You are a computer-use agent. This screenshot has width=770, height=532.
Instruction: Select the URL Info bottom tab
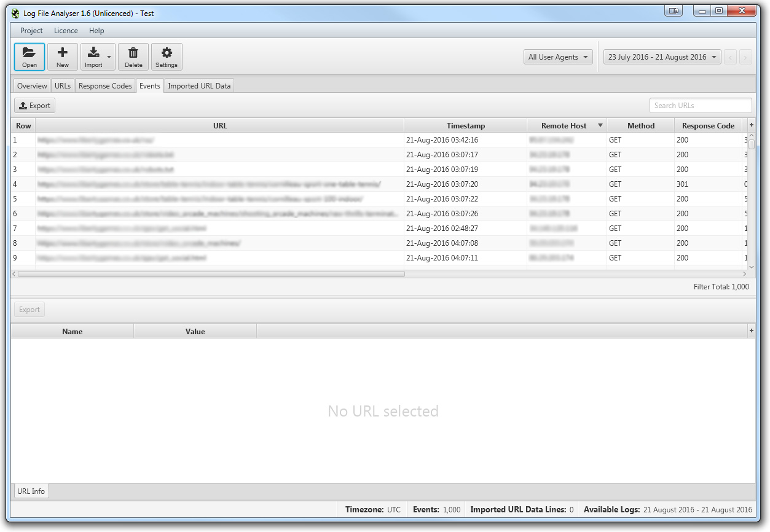(x=31, y=491)
